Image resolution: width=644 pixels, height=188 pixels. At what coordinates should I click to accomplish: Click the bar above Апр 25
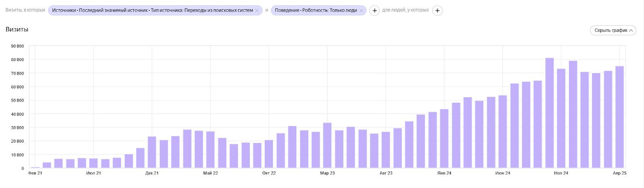619,117
